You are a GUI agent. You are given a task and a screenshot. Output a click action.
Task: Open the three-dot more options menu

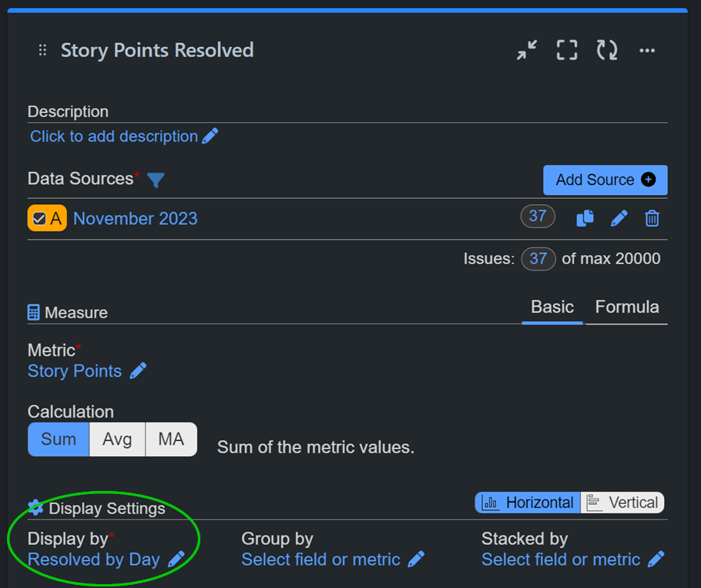pyautogui.click(x=647, y=51)
